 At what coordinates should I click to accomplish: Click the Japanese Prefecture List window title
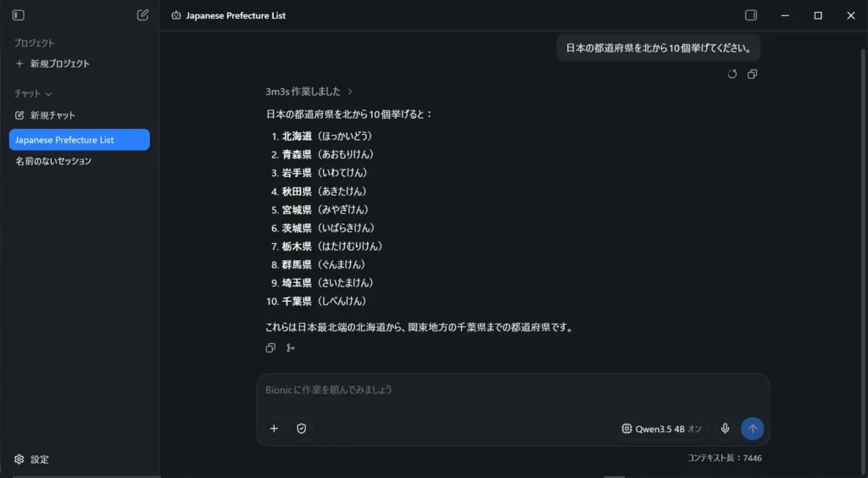pos(236,15)
